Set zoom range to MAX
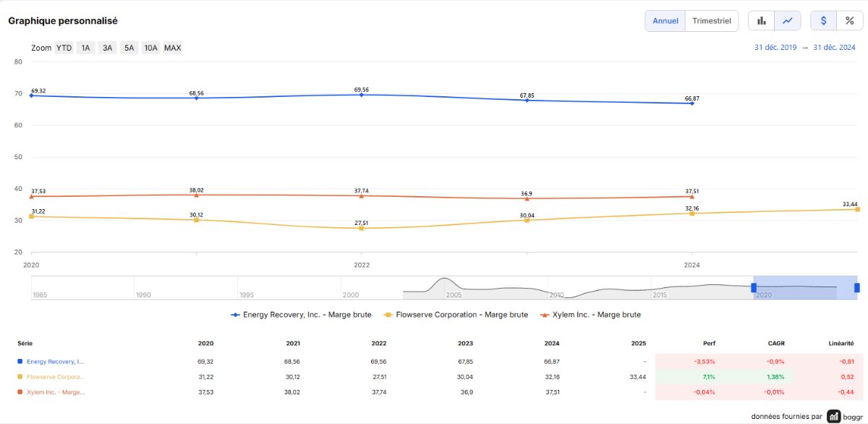Image resolution: width=868 pixels, height=424 pixels. click(173, 48)
